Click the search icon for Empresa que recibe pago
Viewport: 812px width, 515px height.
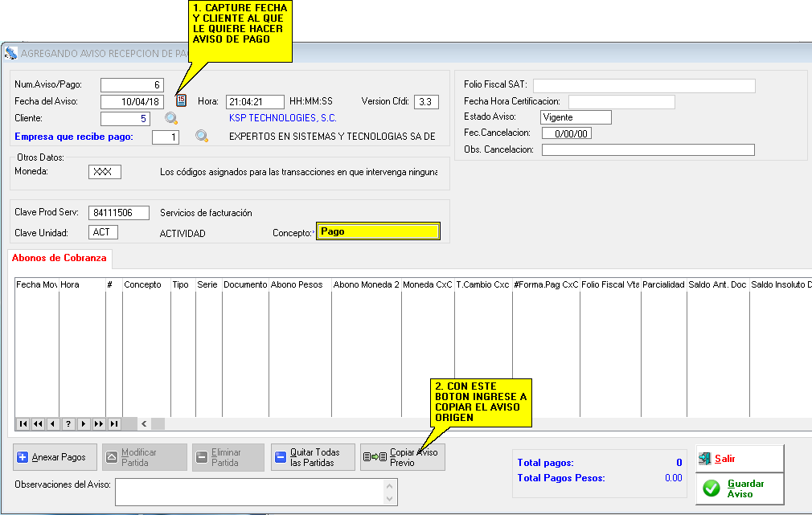(202, 137)
